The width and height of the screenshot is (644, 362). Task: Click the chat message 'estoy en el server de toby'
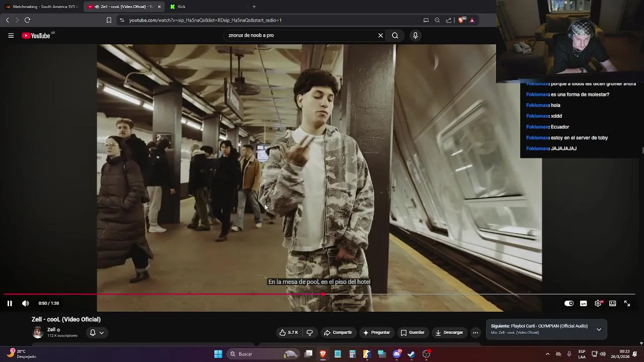click(x=579, y=138)
